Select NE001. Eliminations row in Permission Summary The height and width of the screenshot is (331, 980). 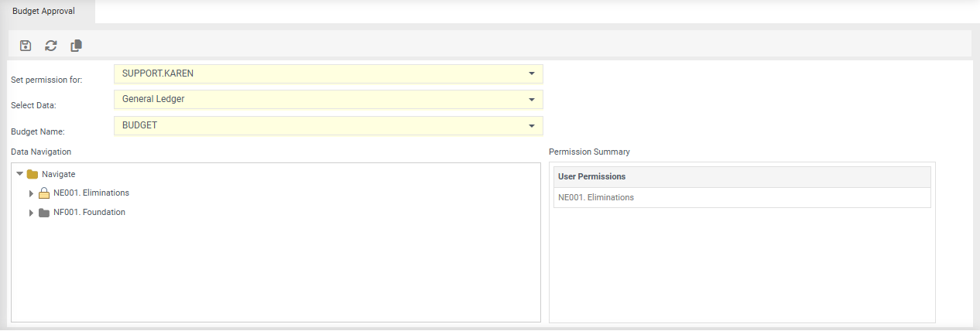[x=596, y=198]
